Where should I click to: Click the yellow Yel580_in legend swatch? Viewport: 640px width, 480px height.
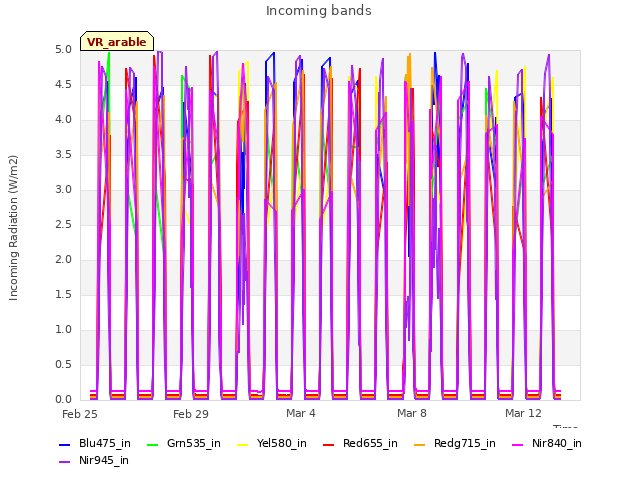point(243,444)
